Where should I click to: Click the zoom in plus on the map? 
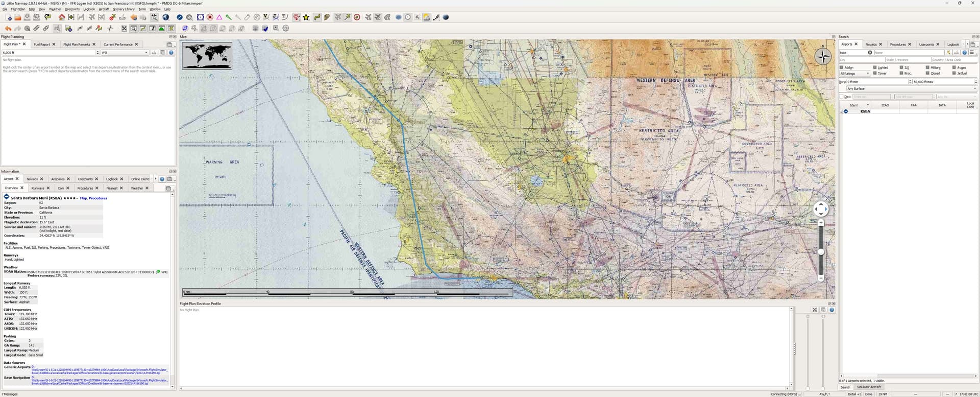[x=821, y=223]
